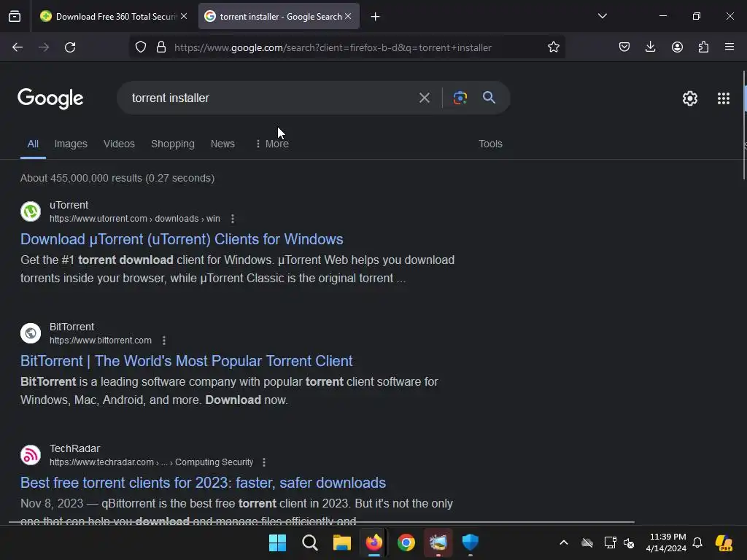This screenshot has width=747, height=560.
Task: Open BitTorrent Most Popular Torrent Client link
Action: (186, 361)
